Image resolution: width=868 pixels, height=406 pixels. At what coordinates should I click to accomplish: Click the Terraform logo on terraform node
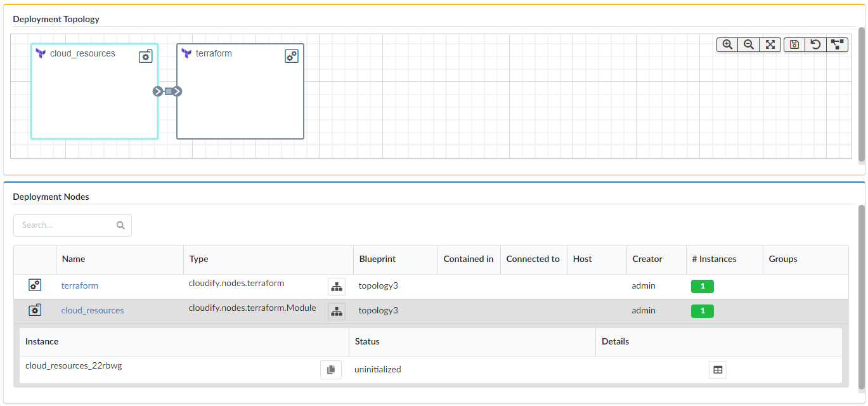[186, 53]
